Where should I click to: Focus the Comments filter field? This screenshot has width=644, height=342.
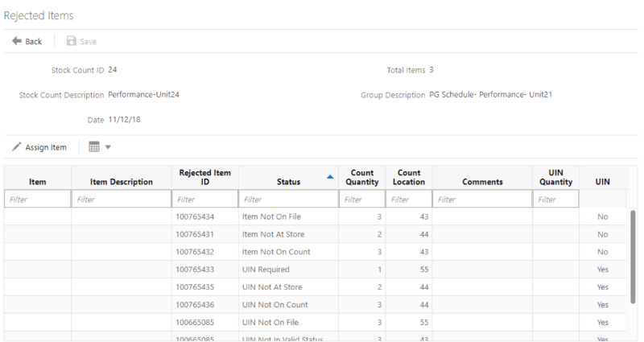(482, 199)
